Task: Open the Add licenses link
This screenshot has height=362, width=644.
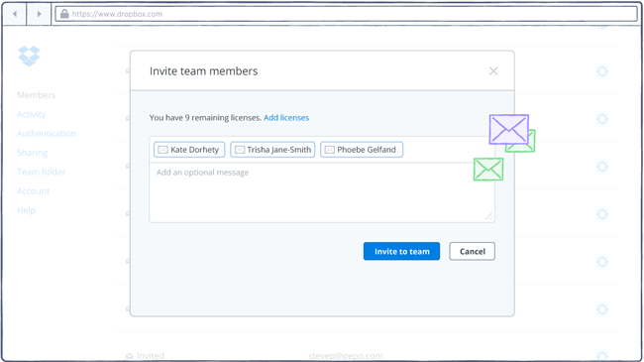Action: click(286, 118)
